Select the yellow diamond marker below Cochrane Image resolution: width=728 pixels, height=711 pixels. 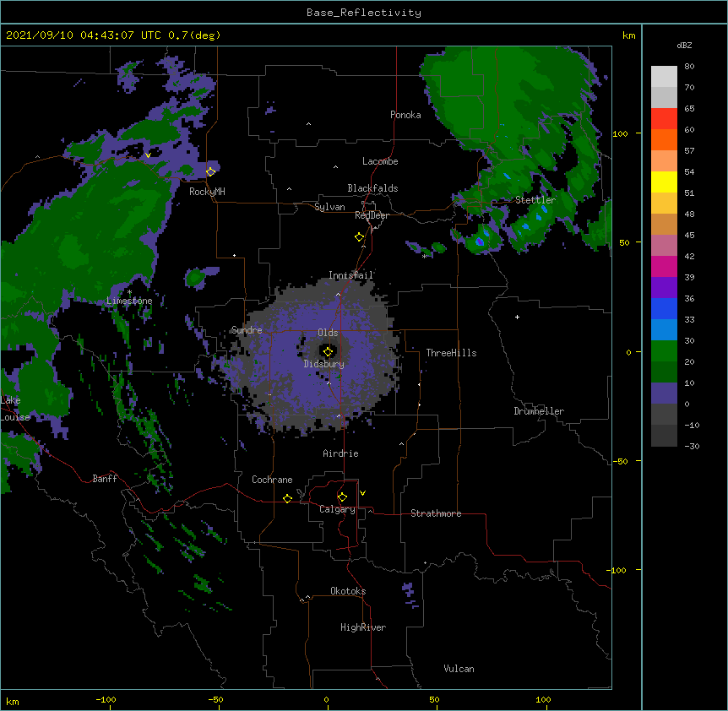point(287,498)
